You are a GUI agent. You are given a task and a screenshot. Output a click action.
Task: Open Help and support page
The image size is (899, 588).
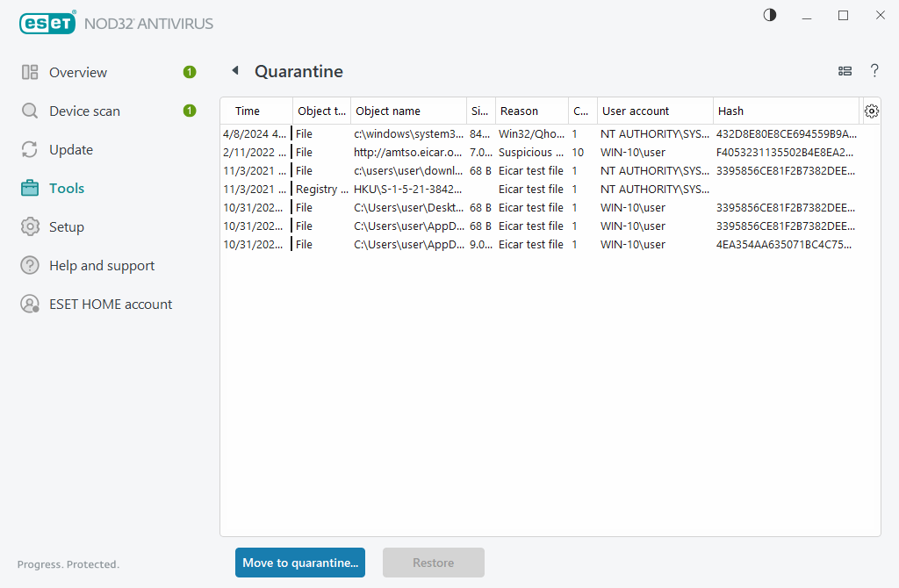102,265
